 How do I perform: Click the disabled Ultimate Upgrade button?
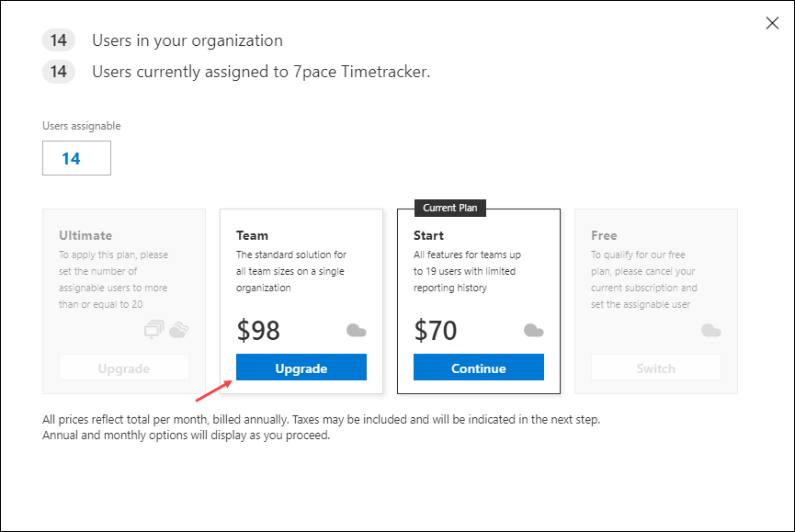click(x=124, y=368)
